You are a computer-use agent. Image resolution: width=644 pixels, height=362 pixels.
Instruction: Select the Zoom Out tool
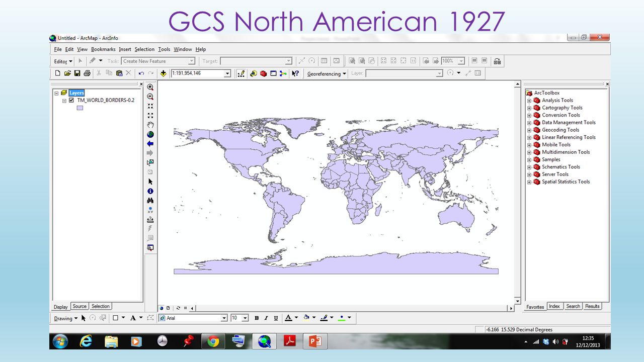[150, 97]
